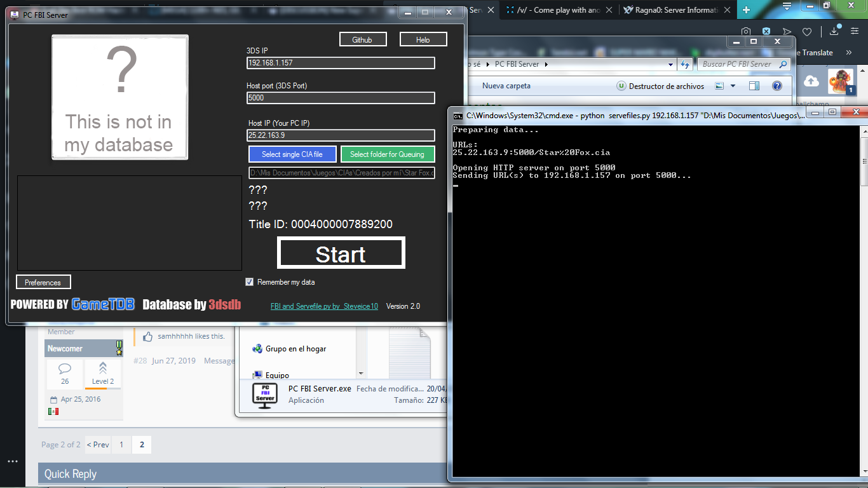Screen dimensions: 868x488
Task: Open a new browser tab
Action: click(746, 10)
